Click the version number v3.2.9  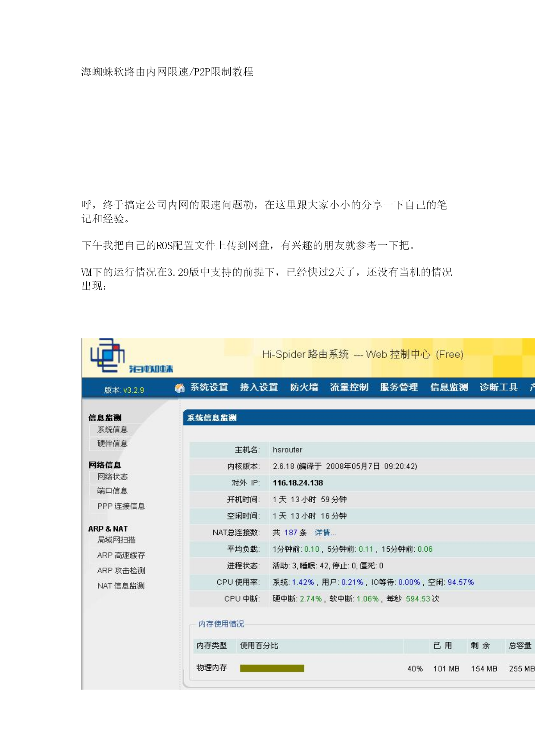coord(134,390)
